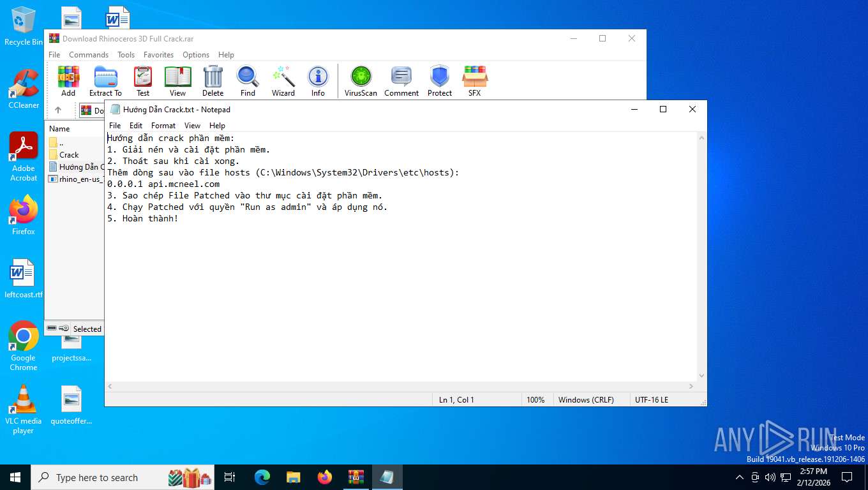The height and width of the screenshot is (490, 868).
Task: Select the parent '..' folder entry
Action: tap(61, 142)
